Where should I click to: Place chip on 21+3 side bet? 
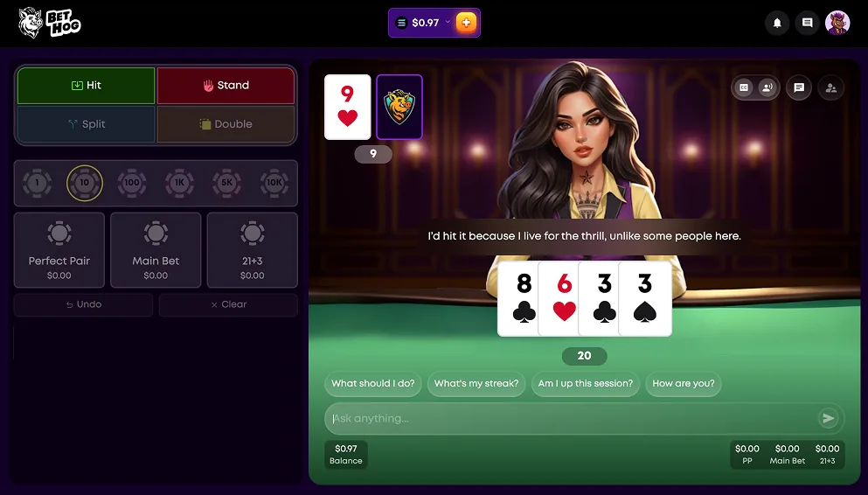click(253, 250)
